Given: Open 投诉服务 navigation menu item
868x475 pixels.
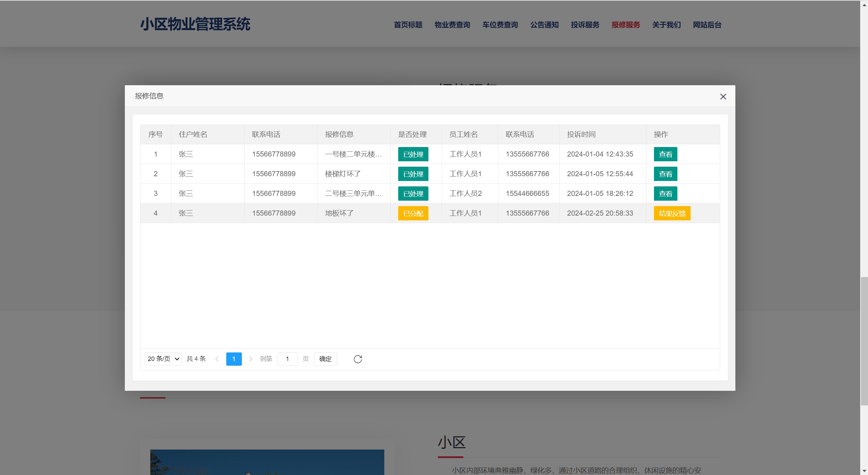Looking at the screenshot, I should (x=585, y=25).
